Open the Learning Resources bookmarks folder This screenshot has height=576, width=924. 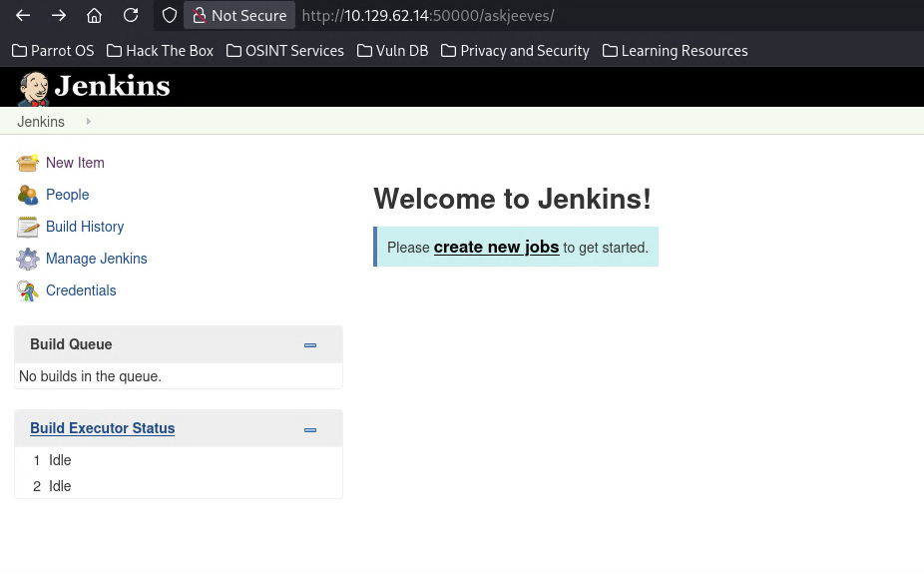pyautogui.click(x=675, y=51)
